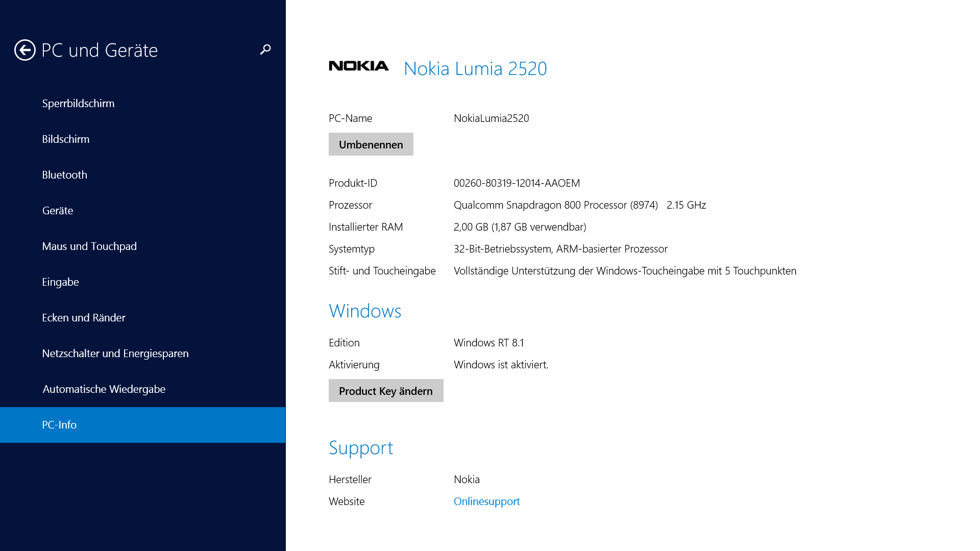This screenshot has width=980, height=551.
Task: Click the Nokia Lumia 2520 heading
Action: tap(475, 68)
